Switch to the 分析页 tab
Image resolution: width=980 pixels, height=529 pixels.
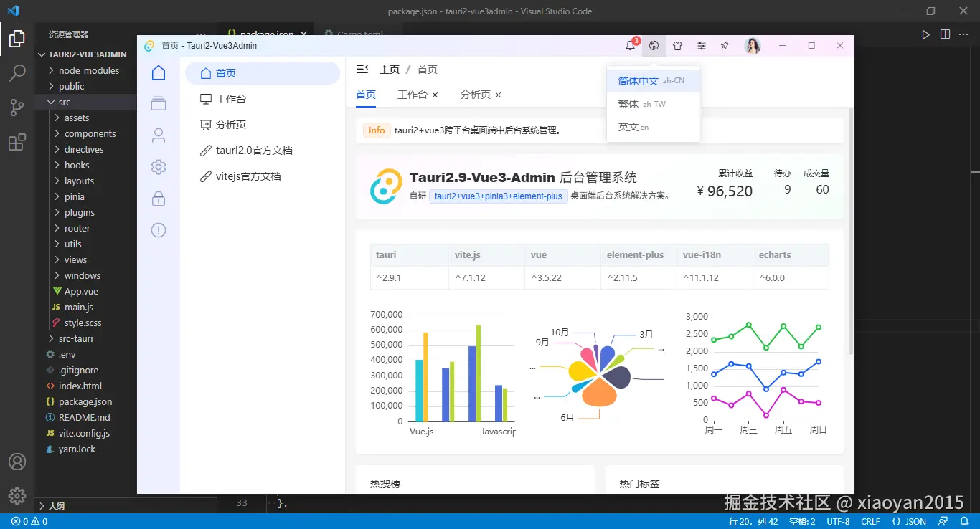[475, 94]
